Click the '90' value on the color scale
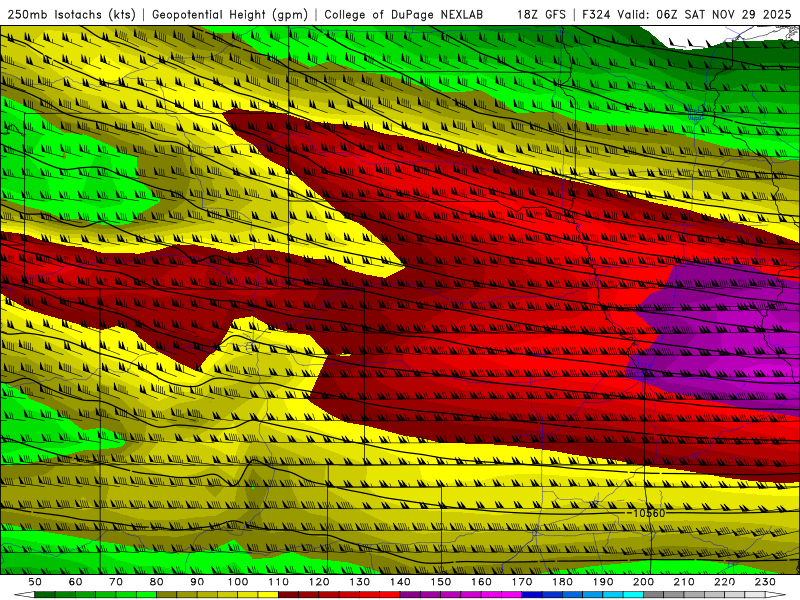The image size is (800, 600). point(197,582)
